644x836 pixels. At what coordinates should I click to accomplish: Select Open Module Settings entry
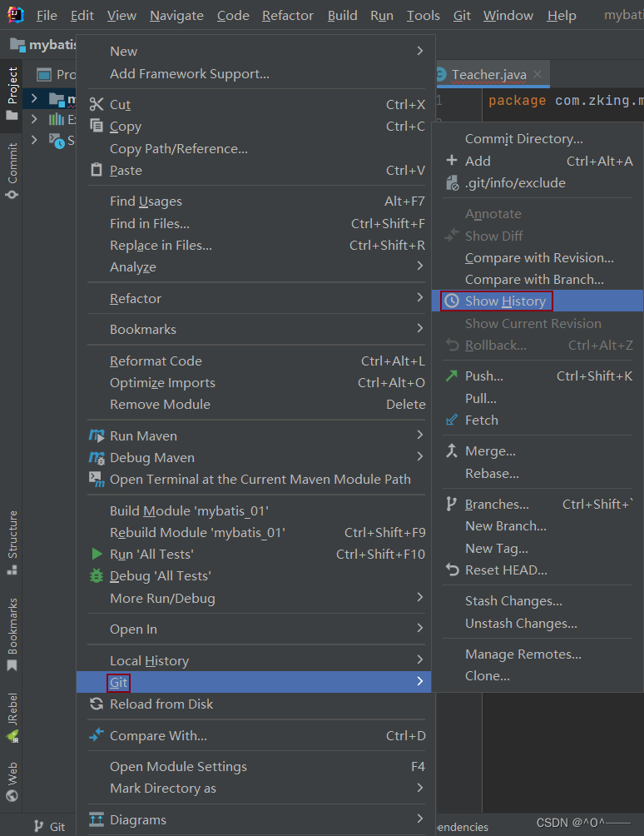click(x=178, y=766)
